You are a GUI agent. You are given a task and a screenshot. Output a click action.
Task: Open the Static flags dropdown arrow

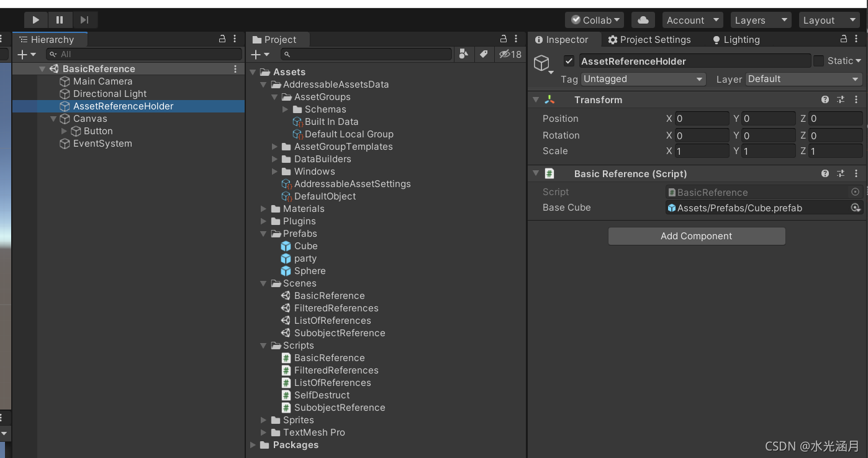coord(859,61)
